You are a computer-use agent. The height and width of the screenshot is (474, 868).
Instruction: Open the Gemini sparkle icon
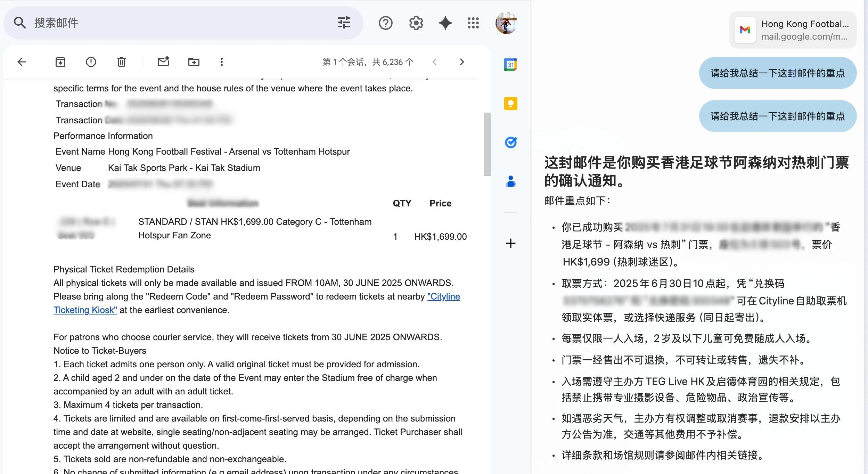pos(445,23)
